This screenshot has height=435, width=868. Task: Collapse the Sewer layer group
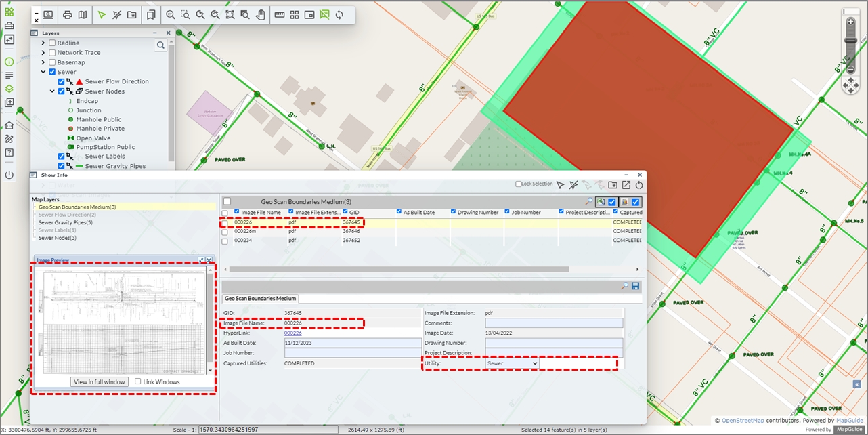click(x=43, y=72)
